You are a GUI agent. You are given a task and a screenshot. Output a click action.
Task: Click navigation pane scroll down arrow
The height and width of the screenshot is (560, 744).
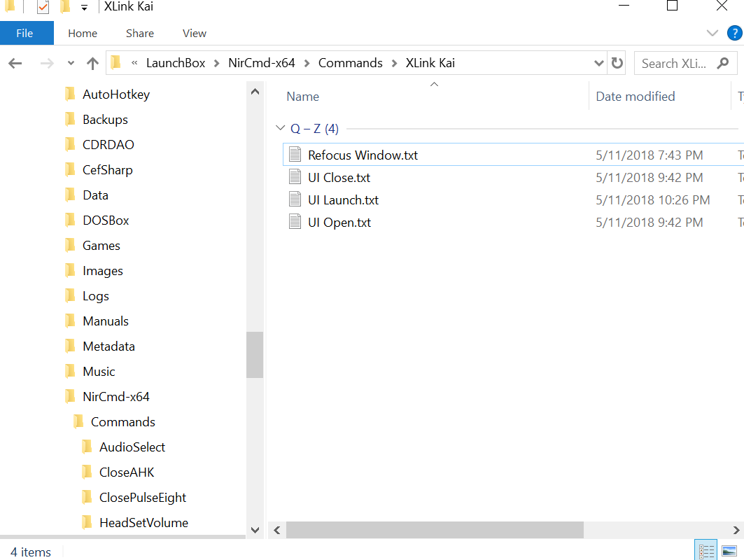pyautogui.click(x=255, y=530)
